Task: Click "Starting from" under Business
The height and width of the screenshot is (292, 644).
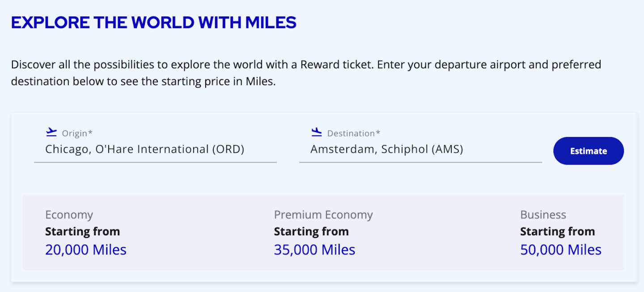Action: [x=557, y=232]
